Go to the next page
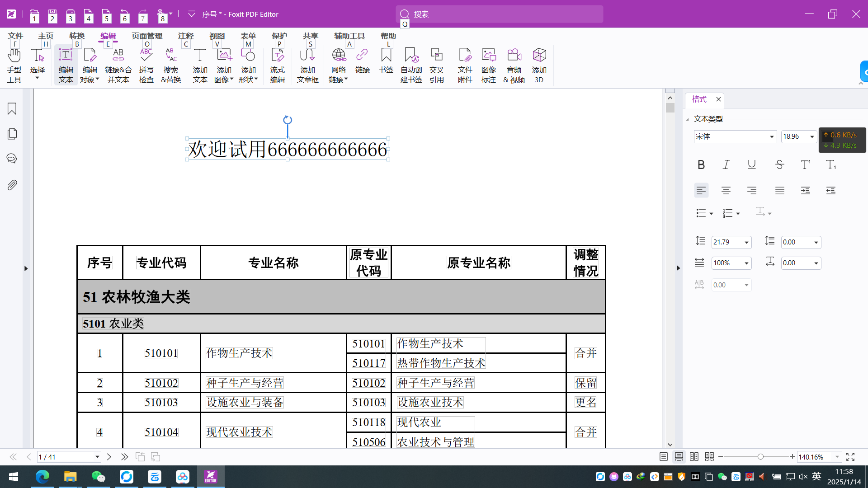The height and width of the screenshot is (488, 868). pos(109,457)
